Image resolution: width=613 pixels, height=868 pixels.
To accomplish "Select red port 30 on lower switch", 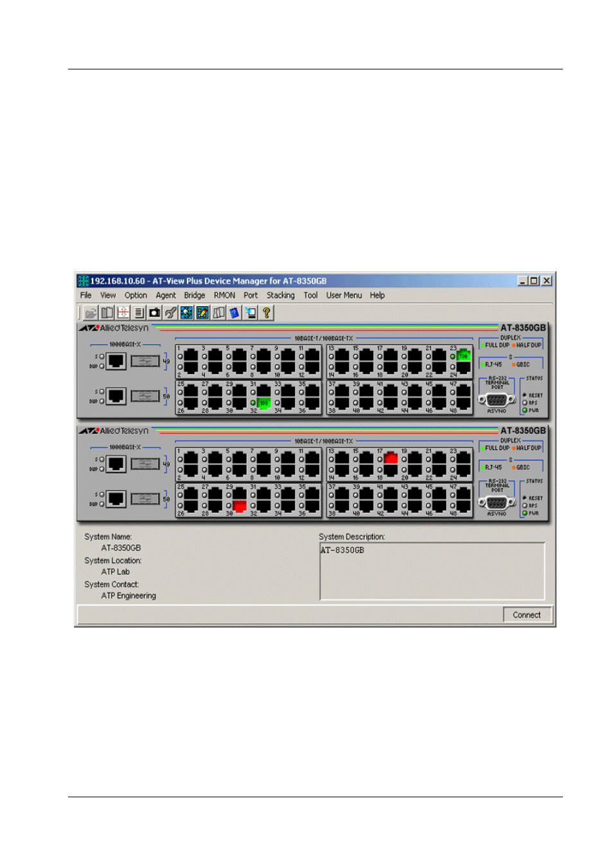I will point(239,505).
